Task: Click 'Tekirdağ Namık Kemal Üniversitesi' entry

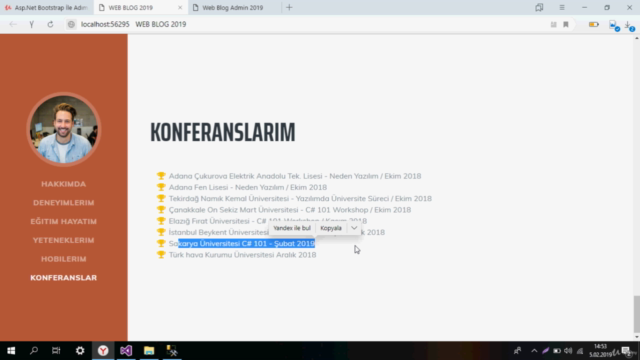Action: [300, 198]
